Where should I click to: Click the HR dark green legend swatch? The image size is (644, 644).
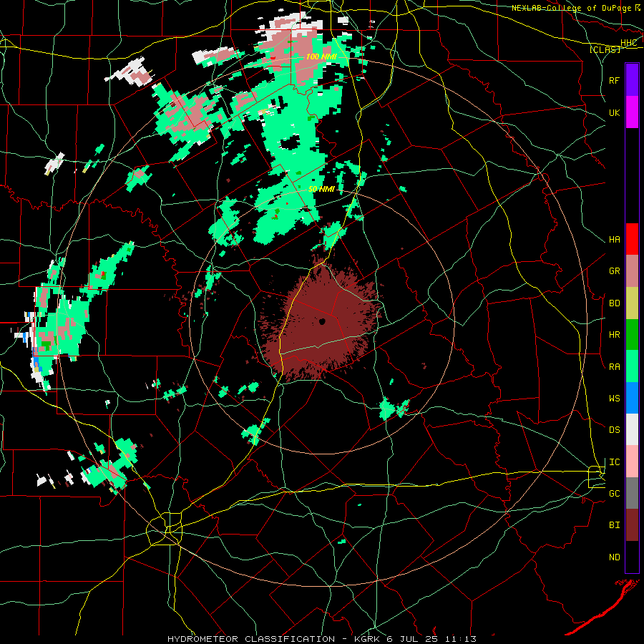632,335
